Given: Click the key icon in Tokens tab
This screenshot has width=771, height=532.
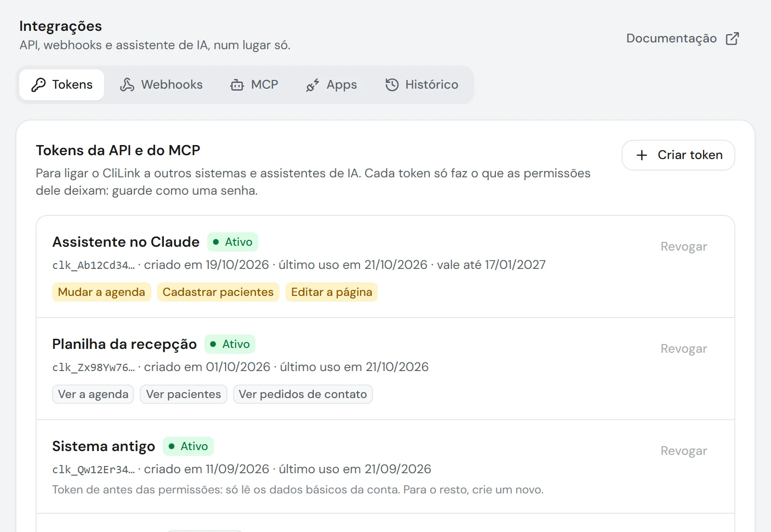Looking at the screenshot, I should (39, 85).
